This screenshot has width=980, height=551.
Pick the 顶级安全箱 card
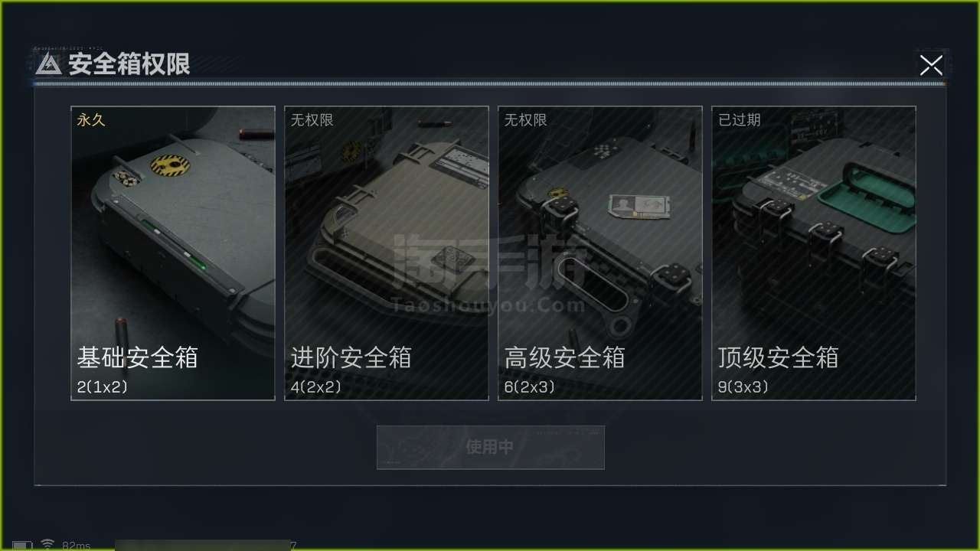pos(814,253)
